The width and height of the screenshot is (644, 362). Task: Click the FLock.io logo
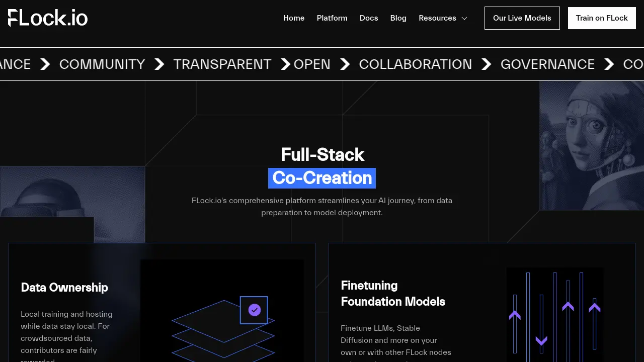coord(48,18)
